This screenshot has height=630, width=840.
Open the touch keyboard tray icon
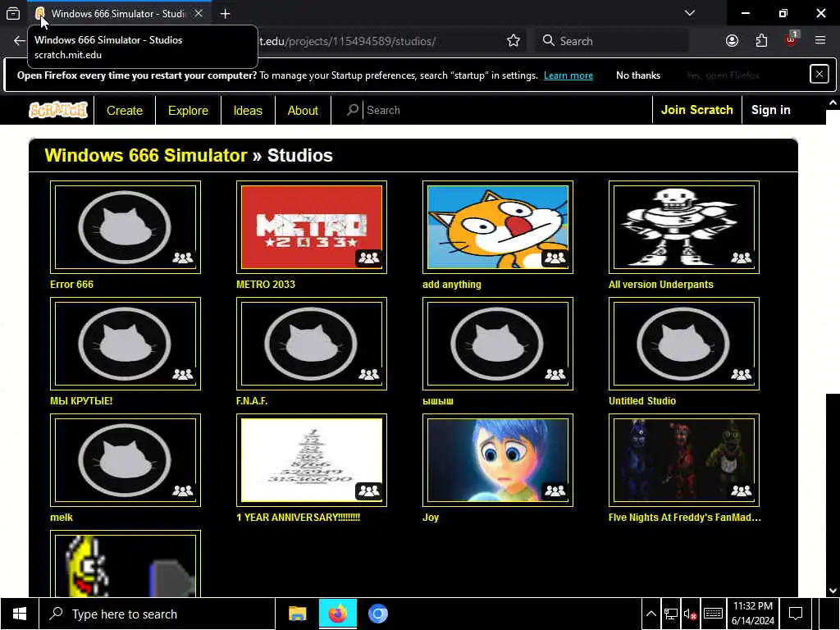click(713, 614)
